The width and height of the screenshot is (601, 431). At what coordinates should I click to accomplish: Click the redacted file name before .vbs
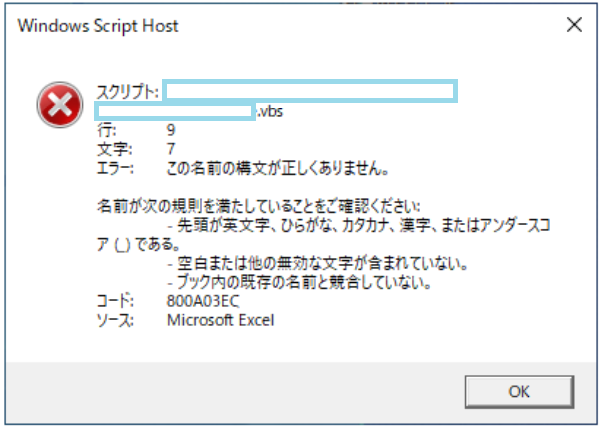[x=174, y=111]
